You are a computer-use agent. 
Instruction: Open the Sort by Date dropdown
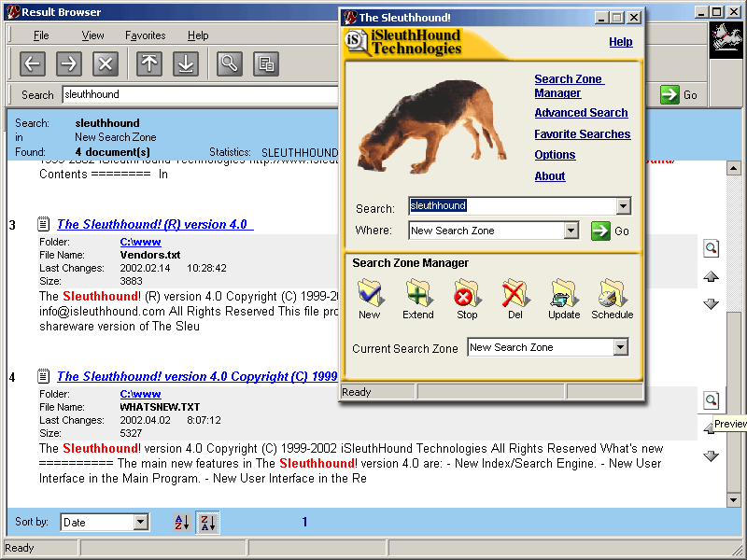click(x=141, y=523)
